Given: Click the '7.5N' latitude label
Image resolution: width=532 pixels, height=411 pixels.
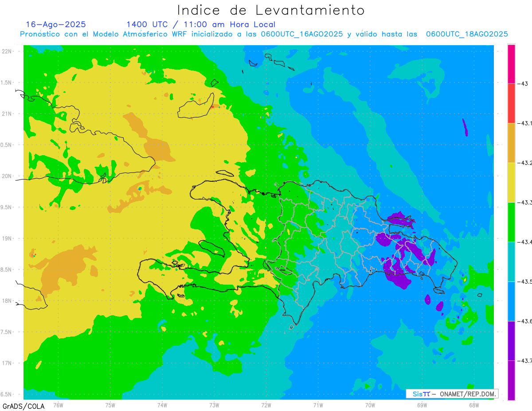Looking at the screenshot, I should 6,332.
